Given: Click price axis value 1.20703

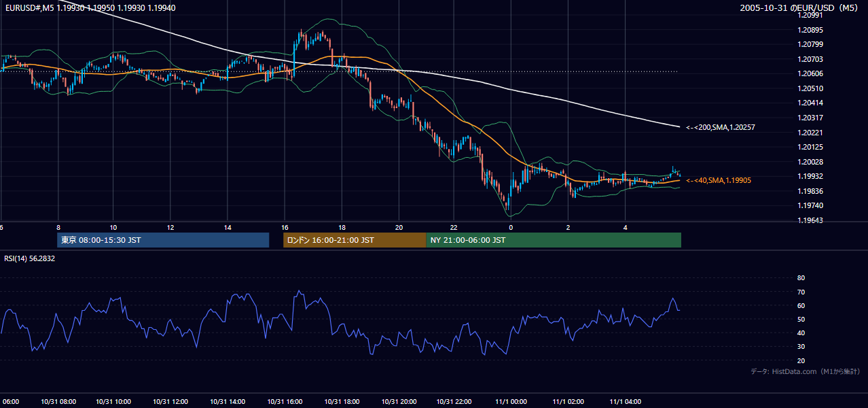Looking at the screenshot, I should [810, 59].
